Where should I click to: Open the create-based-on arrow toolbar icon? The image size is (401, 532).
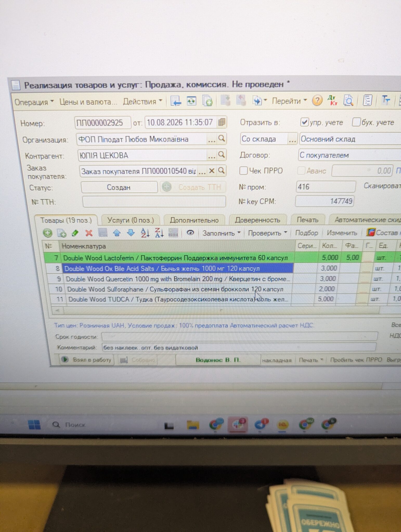click(259, 101)
